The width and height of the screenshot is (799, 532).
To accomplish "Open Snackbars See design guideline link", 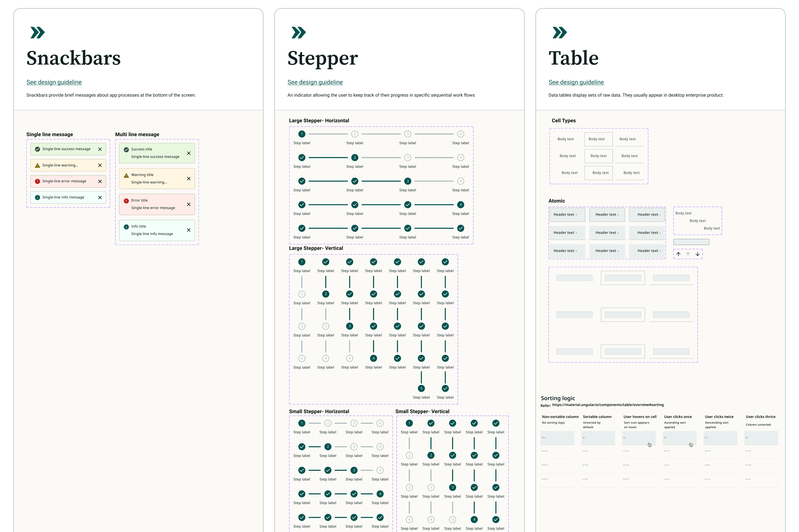I will [54, 82].
